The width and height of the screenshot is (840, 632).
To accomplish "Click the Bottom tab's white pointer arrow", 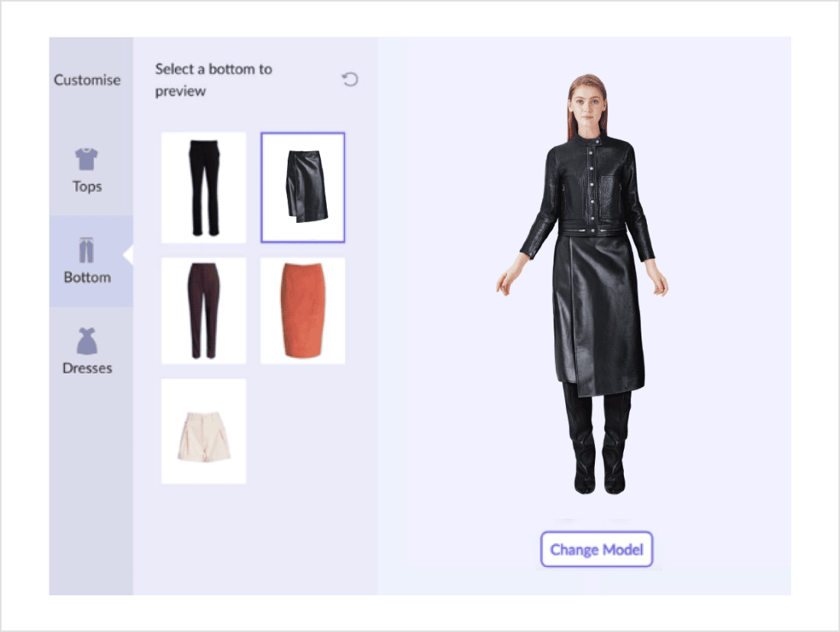I will pyautogui.click(x=128, y=255).
